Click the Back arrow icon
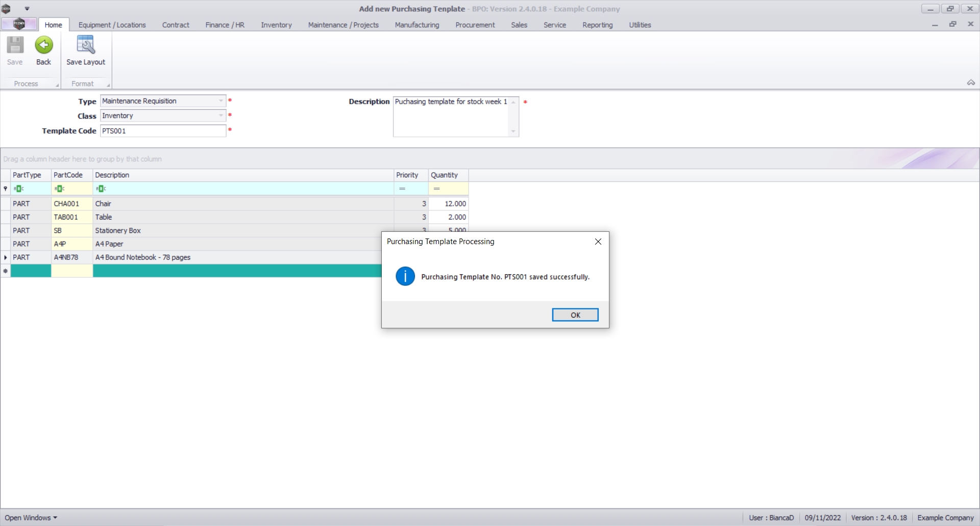Screen dimensions: 980x526 click(44, 45)
